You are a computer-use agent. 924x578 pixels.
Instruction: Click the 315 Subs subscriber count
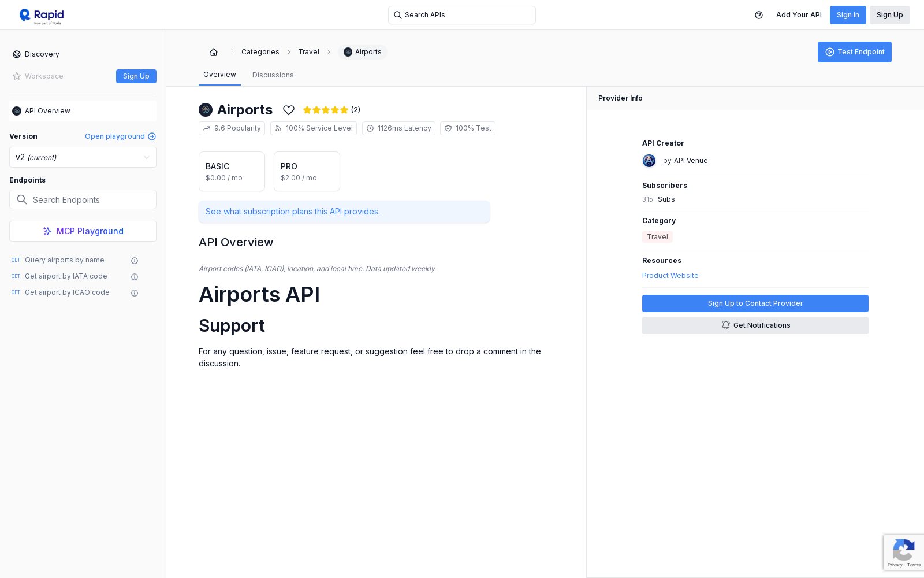click(658, 199)
